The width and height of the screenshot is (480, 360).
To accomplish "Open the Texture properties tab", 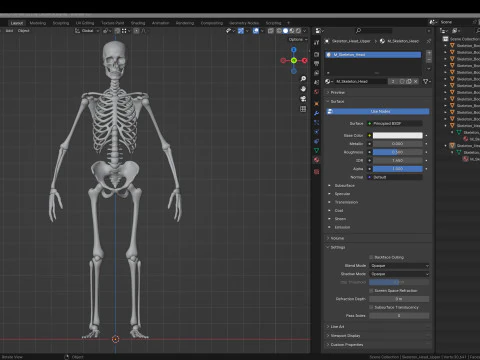I will 316,172.
